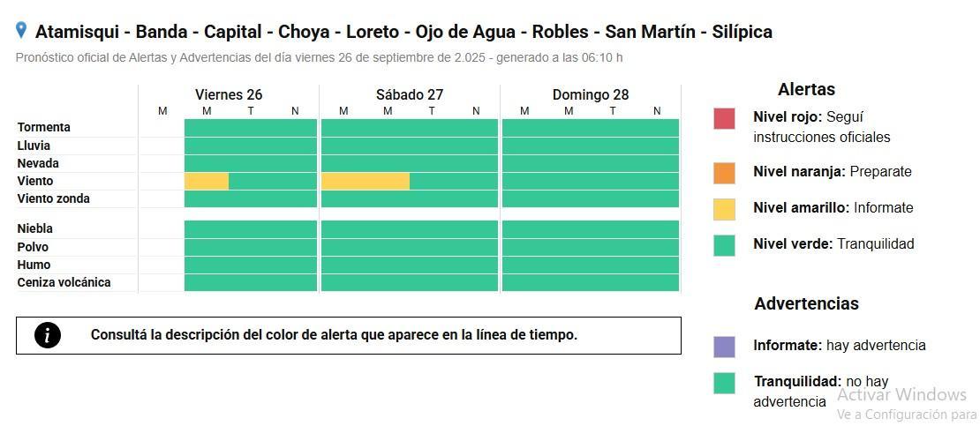The width and height of the screenshot is (980, 426).
Task: Select the Domingo 28 column header
Action: click(x=590, y=94)
